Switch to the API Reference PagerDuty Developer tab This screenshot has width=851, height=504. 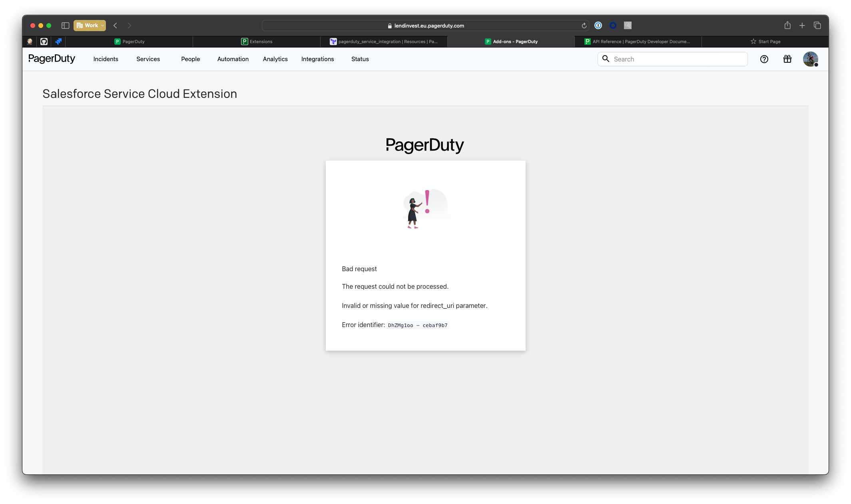click(638, 42)
